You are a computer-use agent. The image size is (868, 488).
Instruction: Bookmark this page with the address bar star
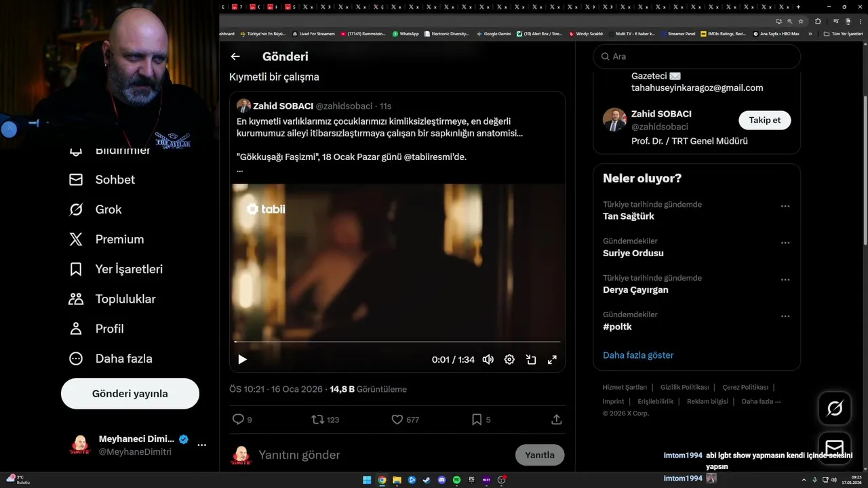[800, 21]
